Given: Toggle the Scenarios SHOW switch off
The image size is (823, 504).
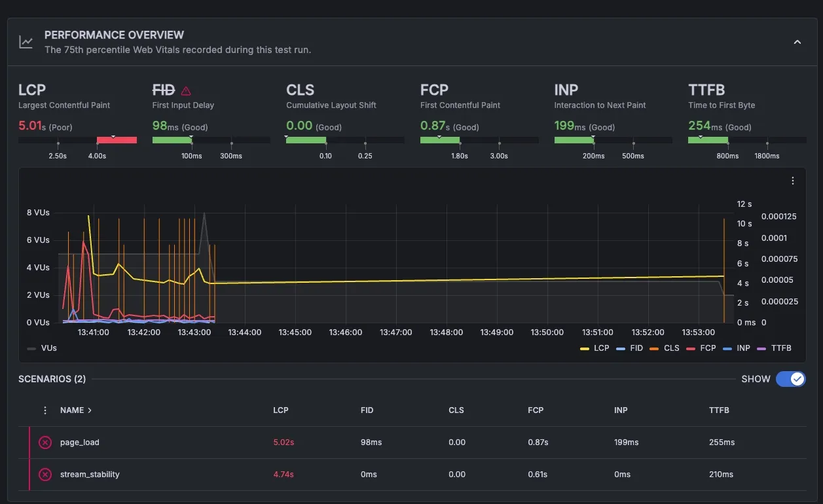Looking at the screenshot, I should coord(790,379).
